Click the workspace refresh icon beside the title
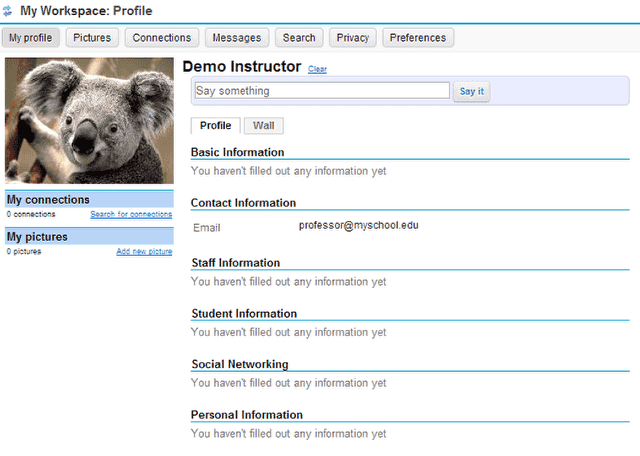Image resolution: width=640 pixels, height=456 pixels. pyautogui.click(x=7, y=11)
